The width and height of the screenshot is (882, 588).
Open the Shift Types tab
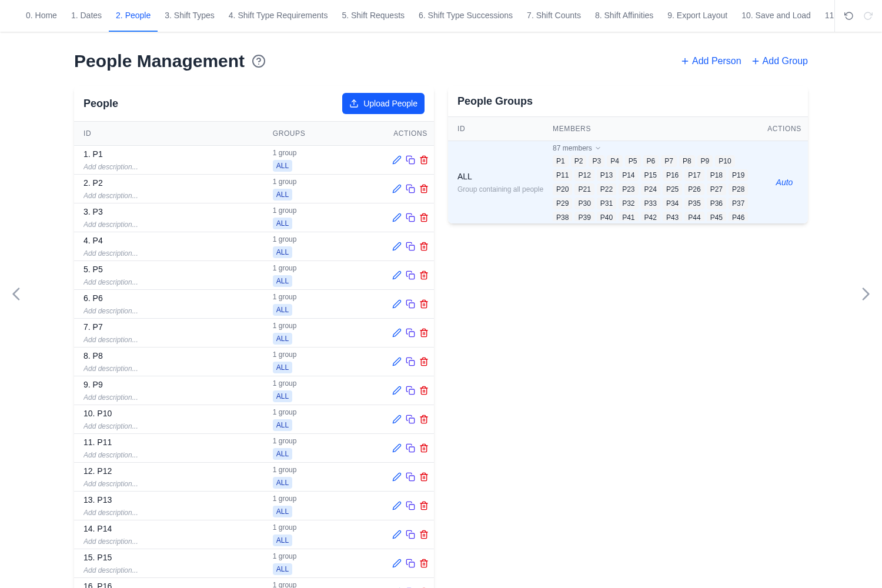[189, 15]
